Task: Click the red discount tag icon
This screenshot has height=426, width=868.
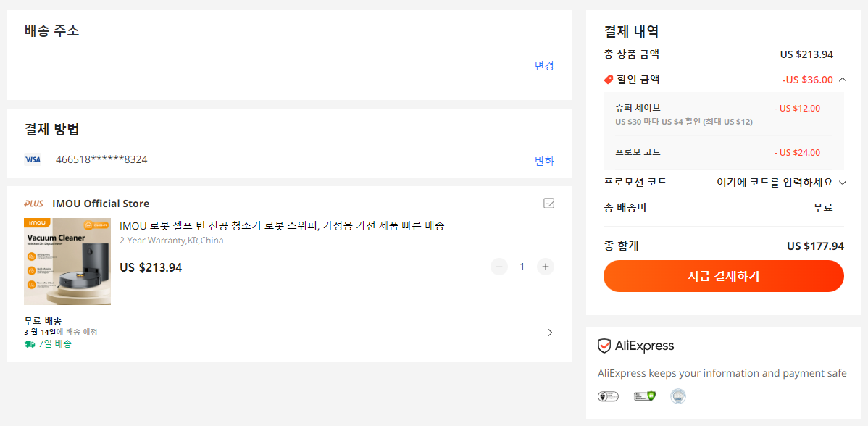Action: click(x=609, y=80)
